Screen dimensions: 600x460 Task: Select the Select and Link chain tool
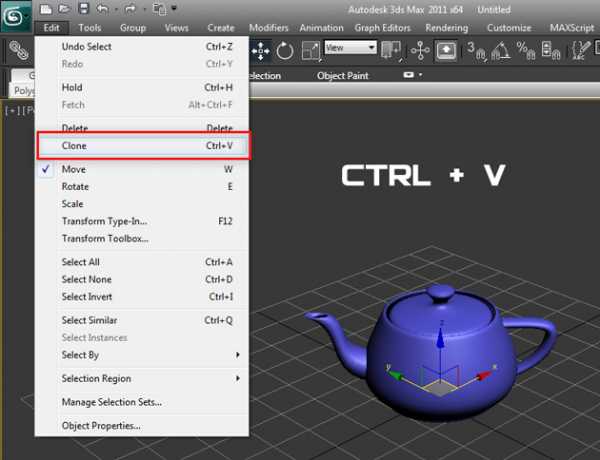point(19,51)
